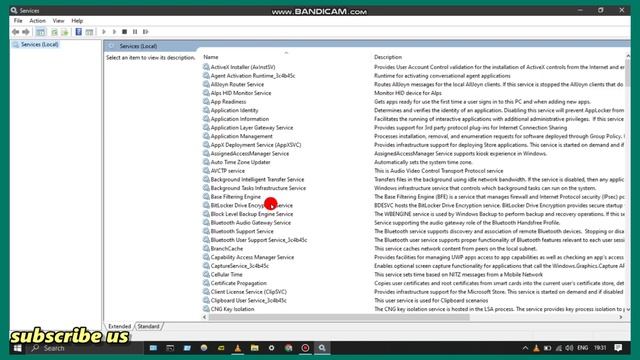
Task: Open the File menu
Action: (18, 20)
